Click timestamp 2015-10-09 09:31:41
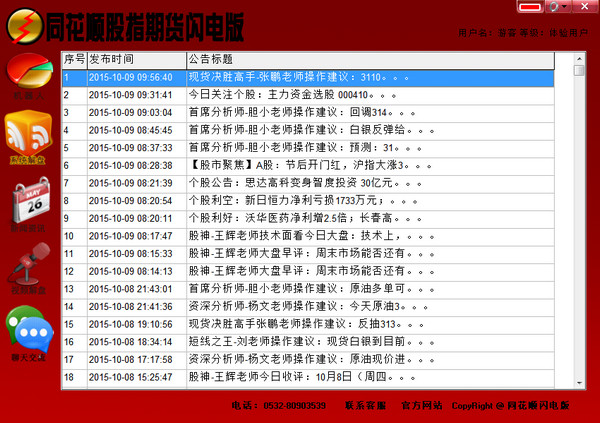Screen dimensions: 600x423 tap(130, 95)
